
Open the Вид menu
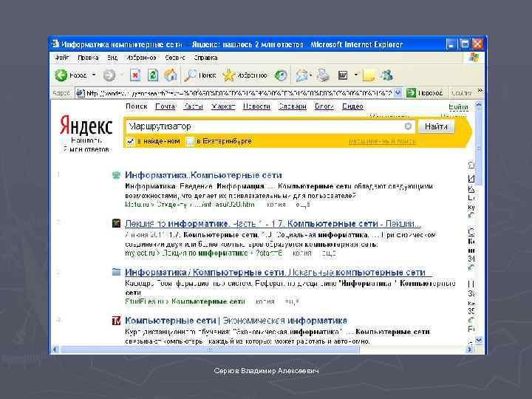click(112, 58)
